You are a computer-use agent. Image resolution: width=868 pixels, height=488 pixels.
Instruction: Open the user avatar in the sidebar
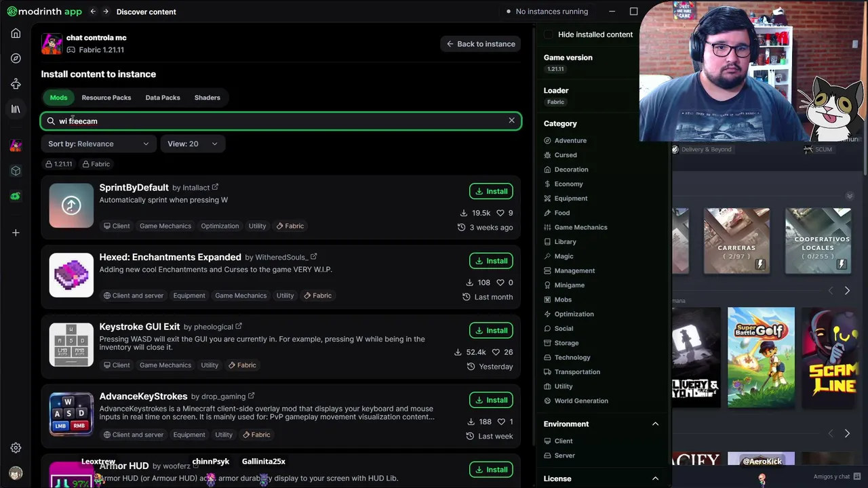(16, 473)
